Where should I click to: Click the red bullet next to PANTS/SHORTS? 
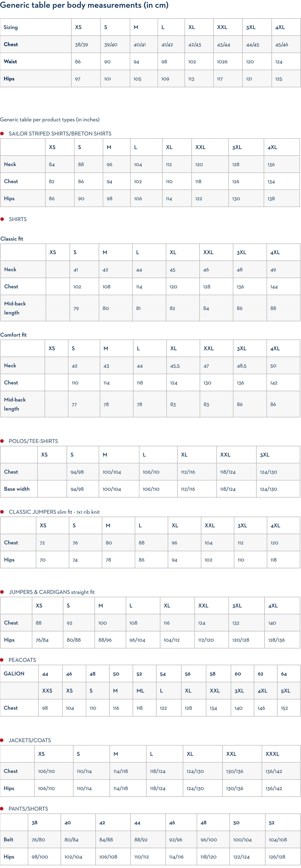pos(2,808)
